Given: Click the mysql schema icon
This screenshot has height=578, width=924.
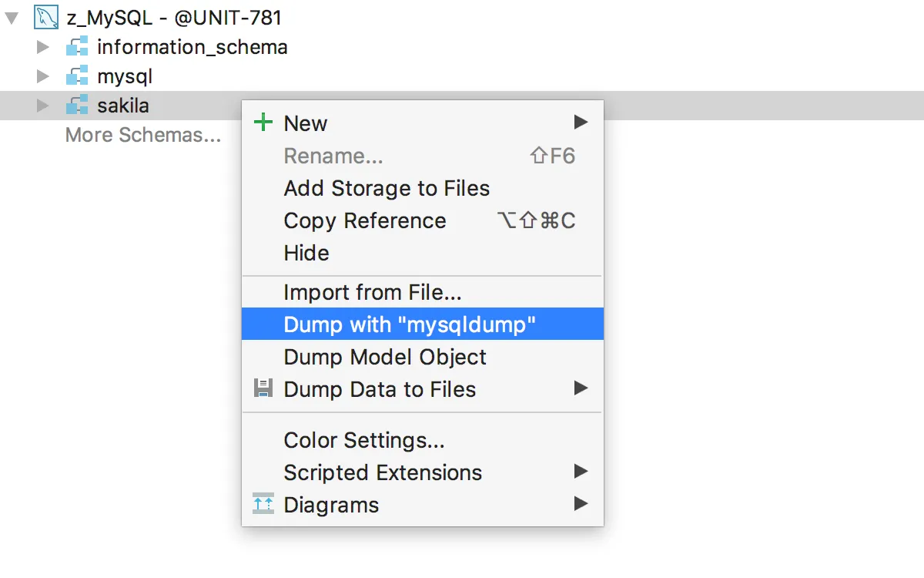Looking at the screenshot, I should click(77, 76).
